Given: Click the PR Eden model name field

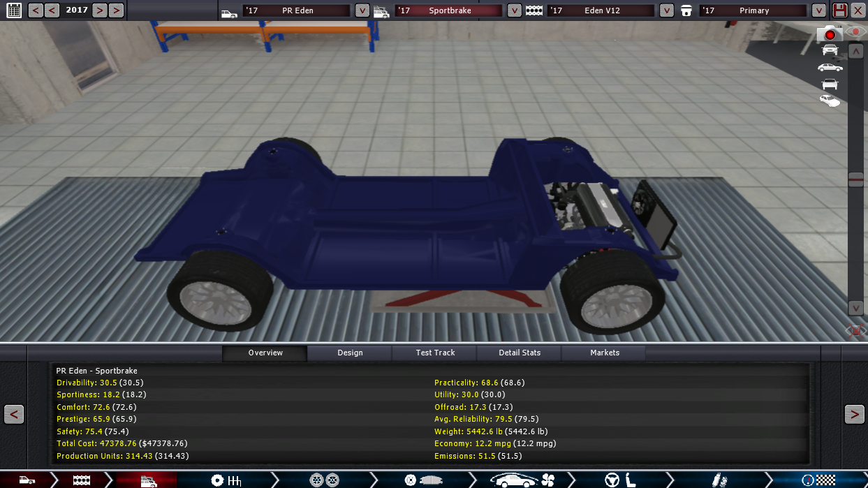Looking at the screenshot, I should (x=296, y=10).
